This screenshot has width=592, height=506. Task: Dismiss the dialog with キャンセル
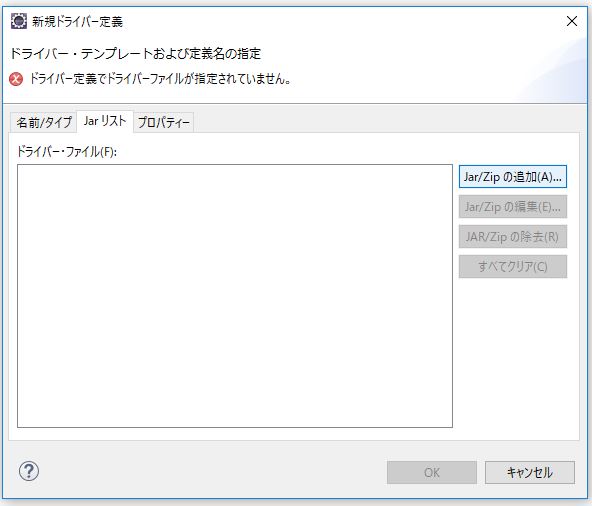click(530, 472)
